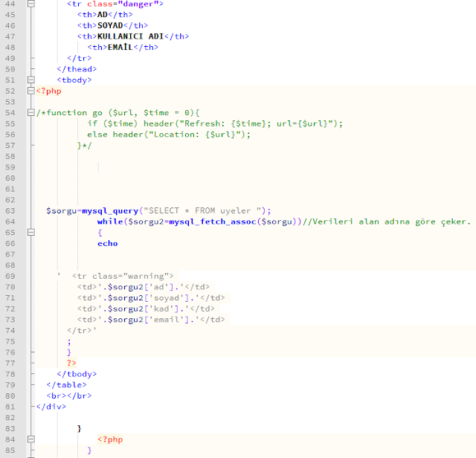The image size is (476, 458).
Task: Click the 'while' keyword on line 64
Action: point(110,222)
